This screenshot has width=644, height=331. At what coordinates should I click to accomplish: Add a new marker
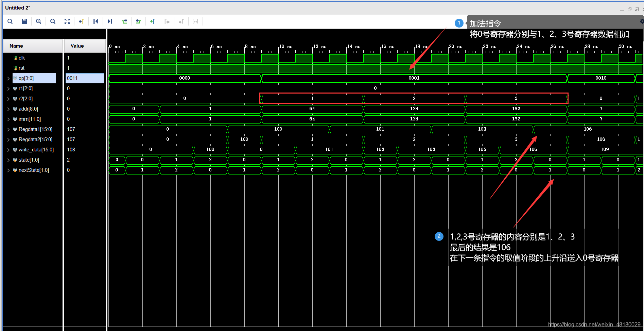(x=153, y=21)
